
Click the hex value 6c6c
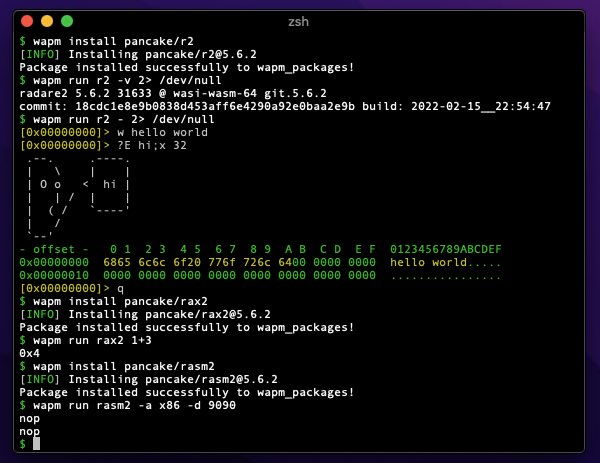coord(152,262)
